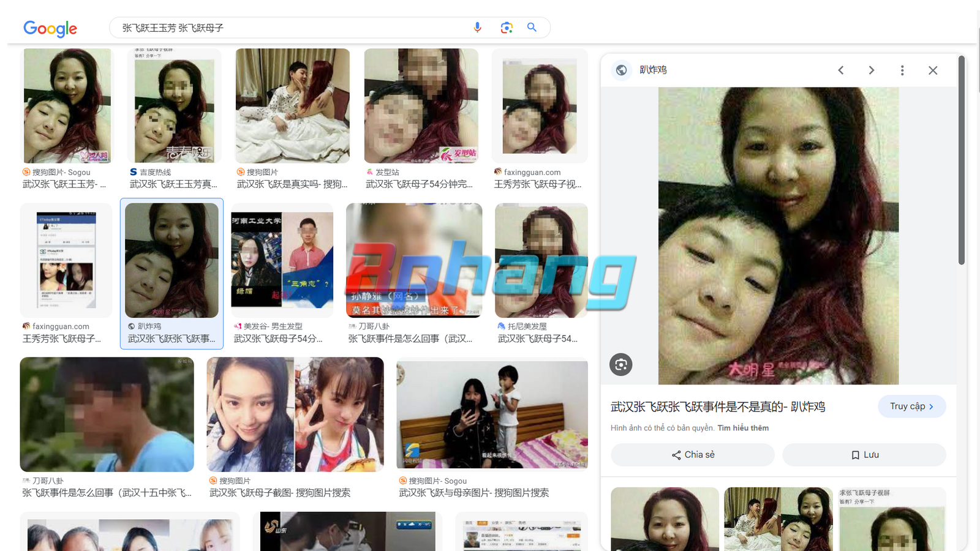Click the preview panel's vertical scrollbar
The height and width of the screenshot is (551, 980).
[x=962, y=160]
